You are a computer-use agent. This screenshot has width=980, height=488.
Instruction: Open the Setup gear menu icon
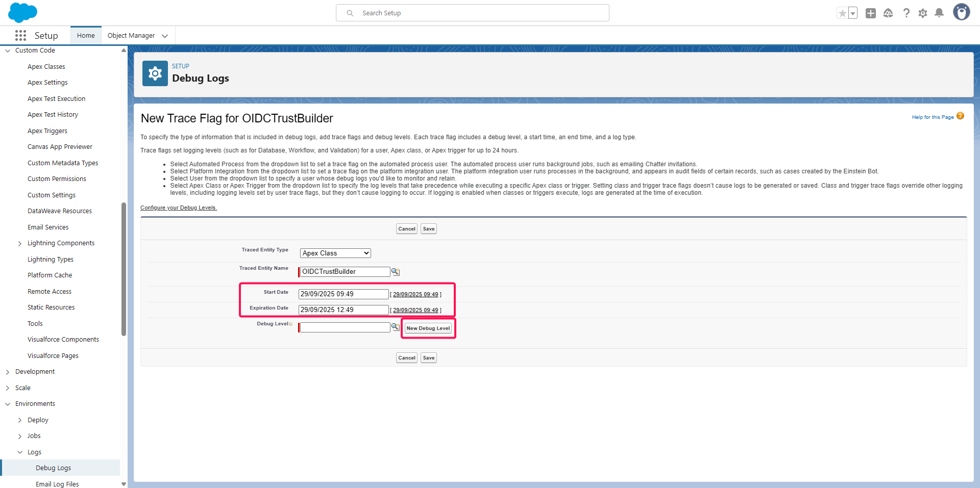point(923,13)
